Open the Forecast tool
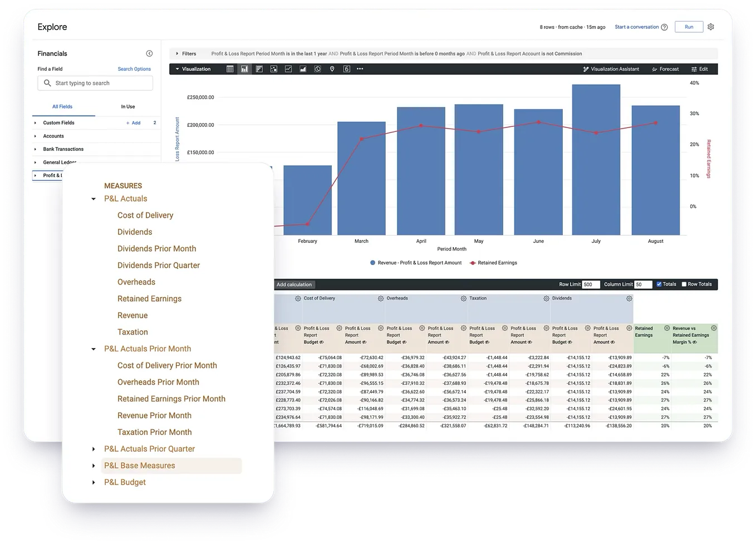The height and width of the screenshot is (544, 756). (x=665, y=68)
